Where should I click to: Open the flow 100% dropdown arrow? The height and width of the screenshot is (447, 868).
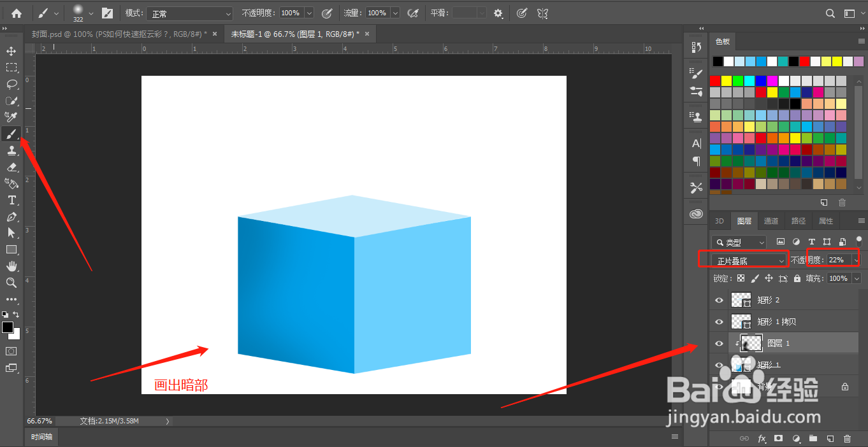pos(395,13)
